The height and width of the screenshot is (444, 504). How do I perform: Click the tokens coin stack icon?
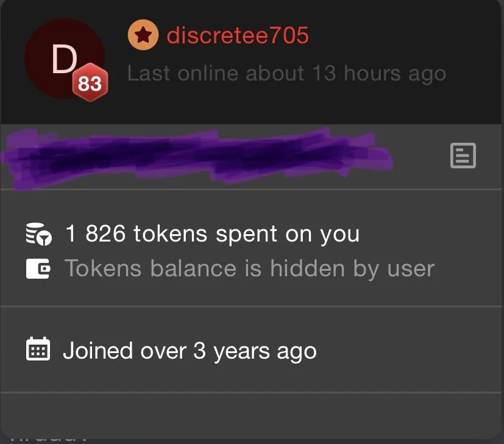click(38, 234)
